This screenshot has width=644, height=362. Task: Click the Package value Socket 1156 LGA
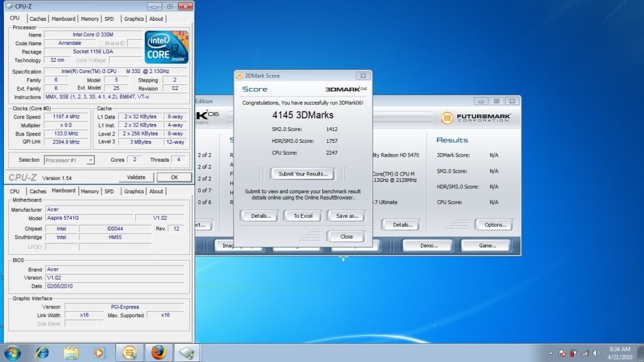[93, 52]
